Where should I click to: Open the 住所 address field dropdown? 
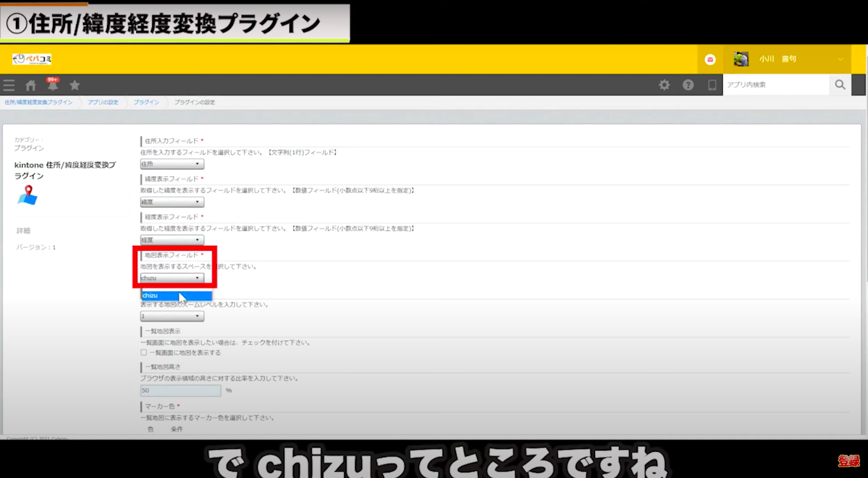tap(172, 164)
